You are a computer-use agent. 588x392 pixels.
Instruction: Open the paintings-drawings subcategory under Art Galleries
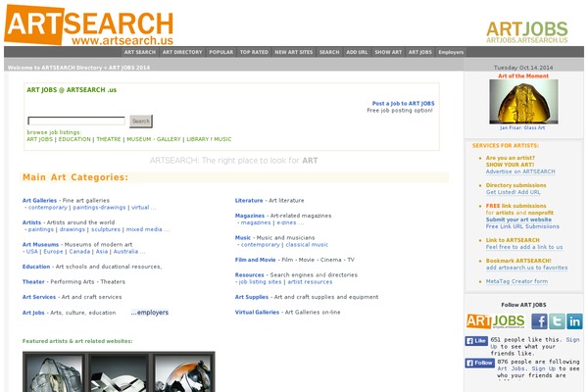point(99,208)
